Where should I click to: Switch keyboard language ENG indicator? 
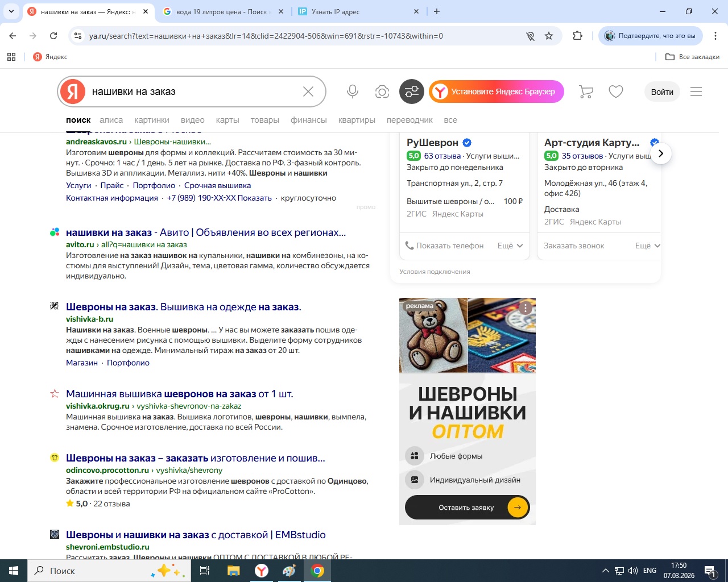650,571
